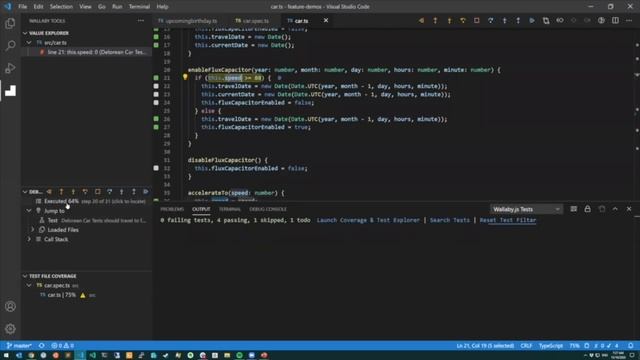
Task: Click the Search Tests link
Action: pos(449,220)
